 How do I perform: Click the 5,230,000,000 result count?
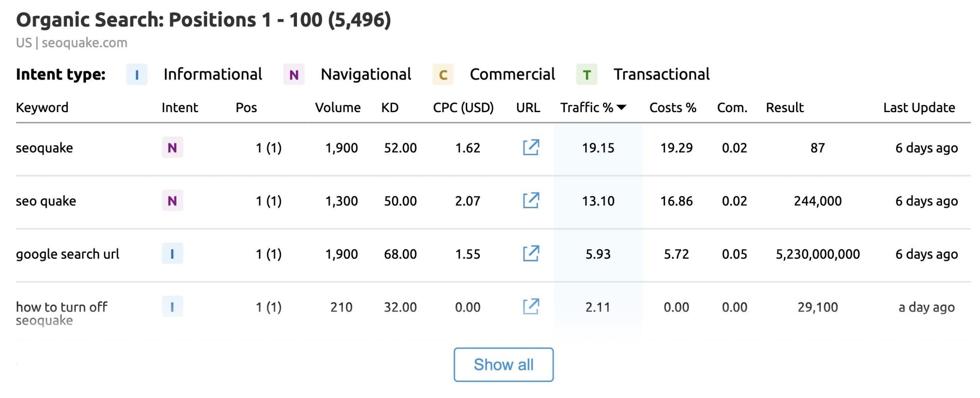click(x=817, y=254)
